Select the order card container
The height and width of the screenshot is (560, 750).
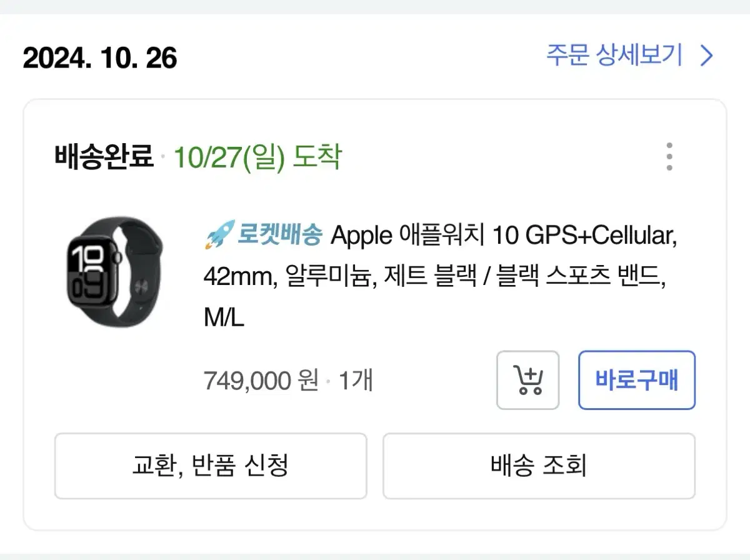(x=375, y=312)
